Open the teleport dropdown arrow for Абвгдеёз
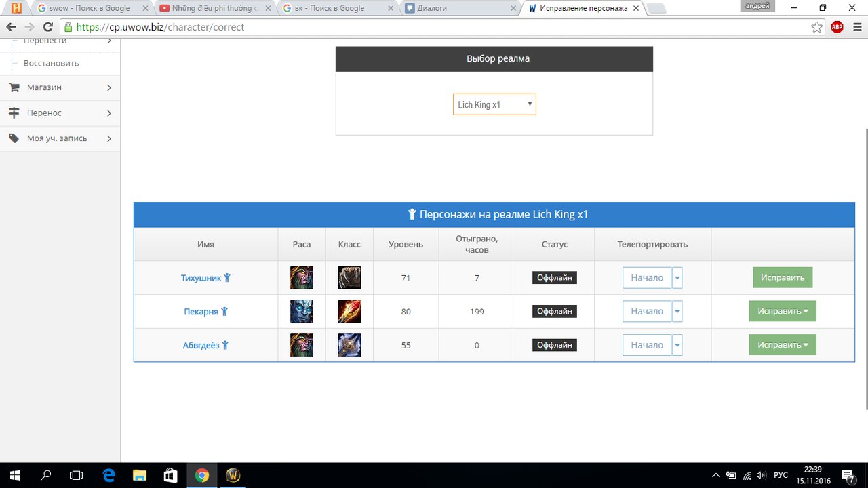This screenshot has width=868, height=488. pos(677,345)
